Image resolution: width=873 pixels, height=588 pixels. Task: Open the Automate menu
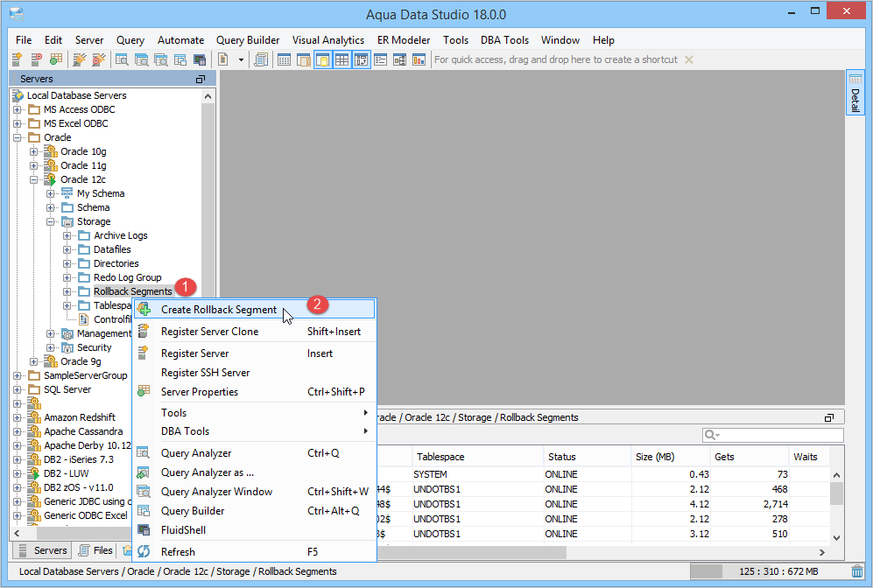(x=180, y=40)
